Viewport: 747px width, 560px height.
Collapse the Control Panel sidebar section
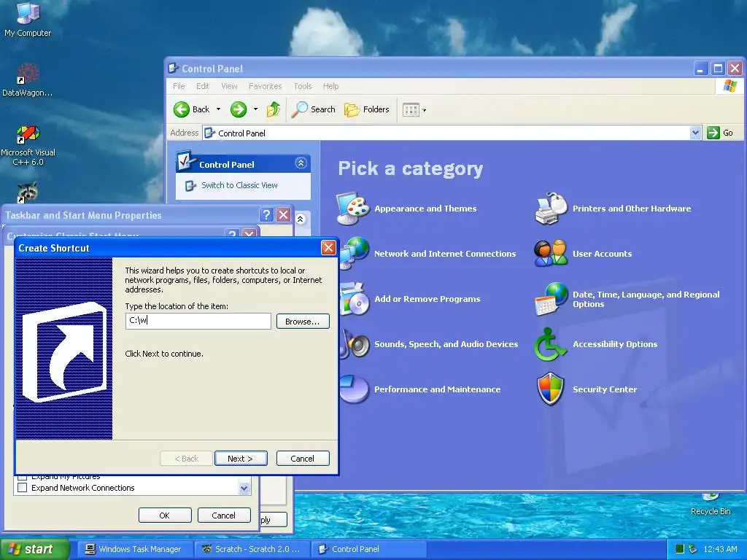click(301, 163)
